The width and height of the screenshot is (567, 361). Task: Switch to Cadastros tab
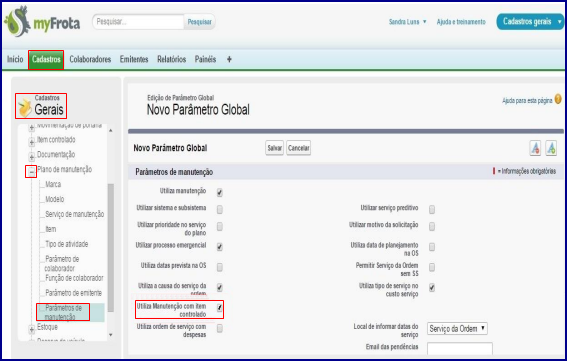click(46, 59)
